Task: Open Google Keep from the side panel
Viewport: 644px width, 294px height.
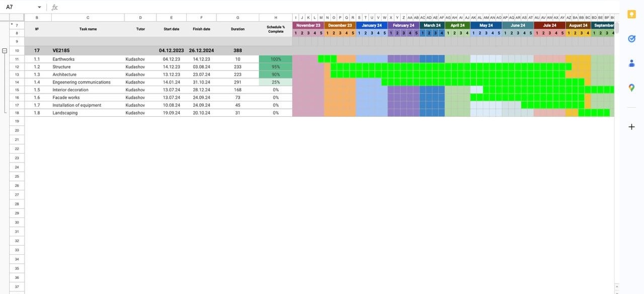Action: click(x=631, y=15)
